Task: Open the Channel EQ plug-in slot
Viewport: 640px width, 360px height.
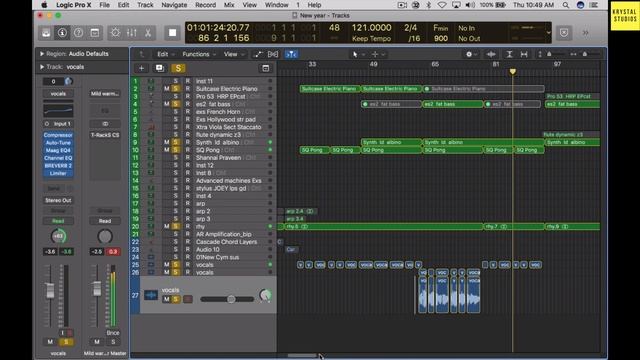Action: click(x=58, y=158)
